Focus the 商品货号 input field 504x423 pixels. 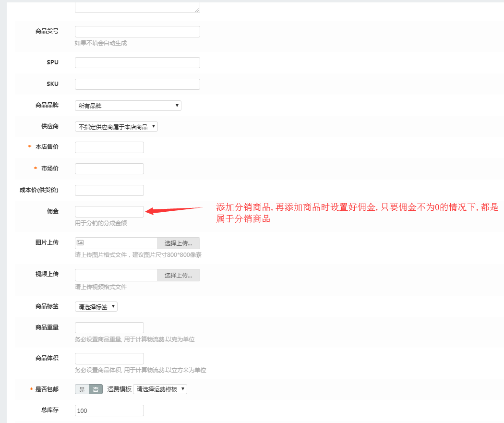pos(137,32)
